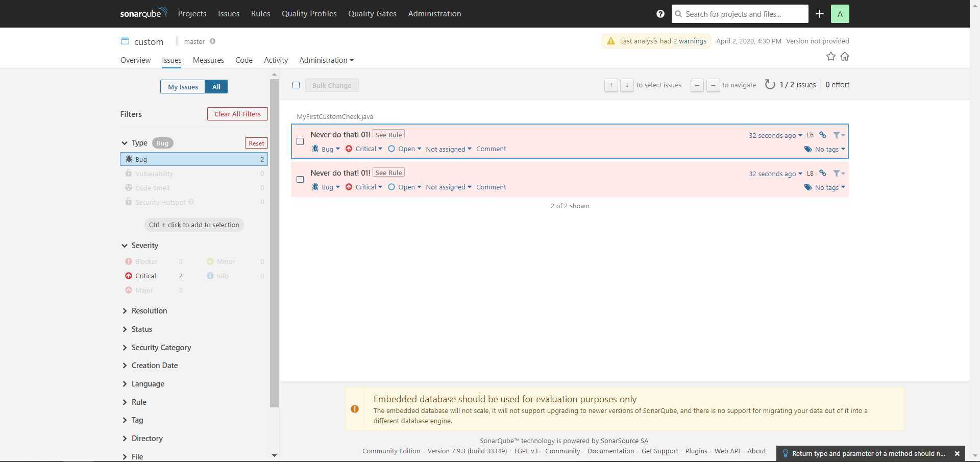Click Reset button for Type filter
The image size is (980, 462).
(x=256, y=143)
